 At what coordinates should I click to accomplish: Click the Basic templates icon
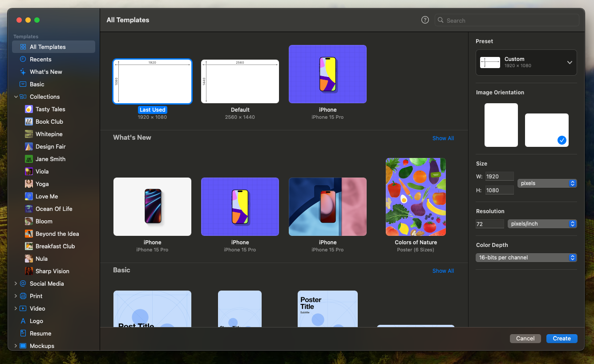click(23, 84)
